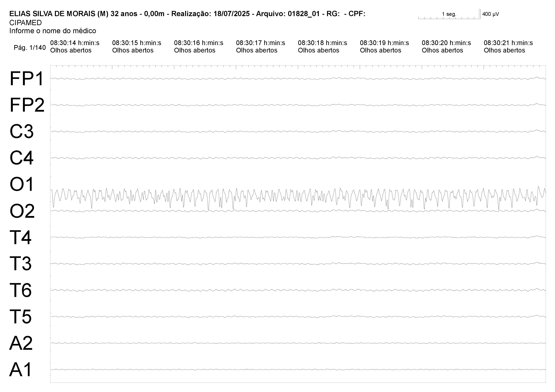
Task: Click the CIPAMED clinic name
Action: (25, 23)
